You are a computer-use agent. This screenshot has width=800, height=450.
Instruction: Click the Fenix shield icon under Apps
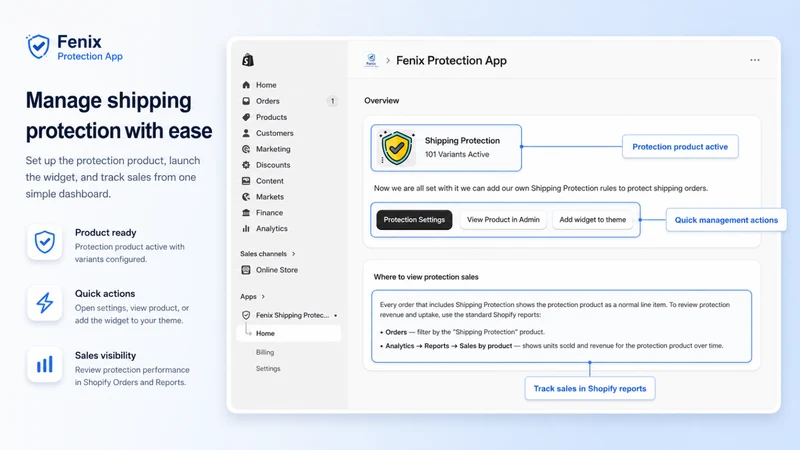click(x=246, y=315)
